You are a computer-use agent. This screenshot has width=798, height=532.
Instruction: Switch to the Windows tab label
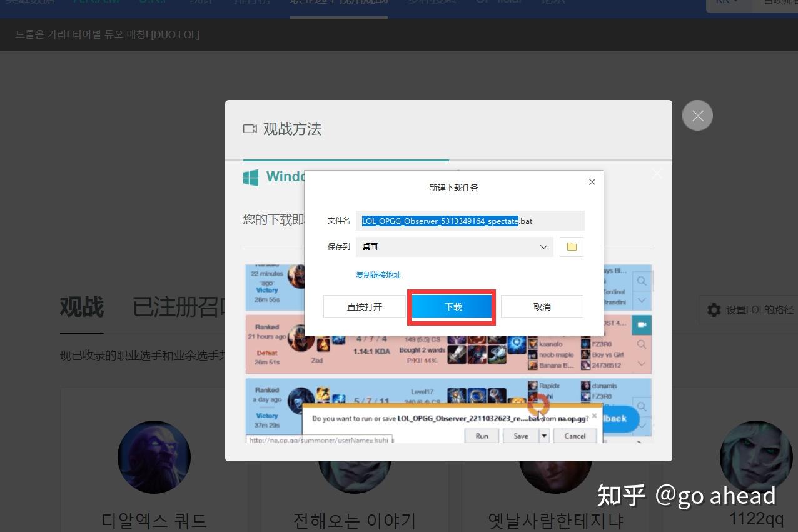click(286, 176)
